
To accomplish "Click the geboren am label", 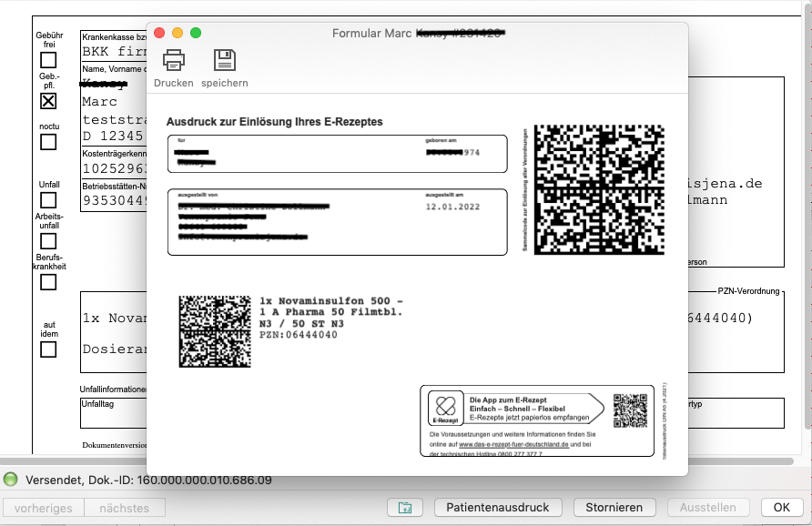I will coord(441,140).
